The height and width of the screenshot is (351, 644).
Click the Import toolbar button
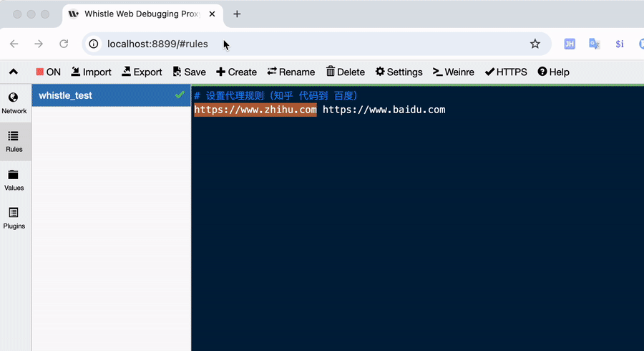coord(91,72)
